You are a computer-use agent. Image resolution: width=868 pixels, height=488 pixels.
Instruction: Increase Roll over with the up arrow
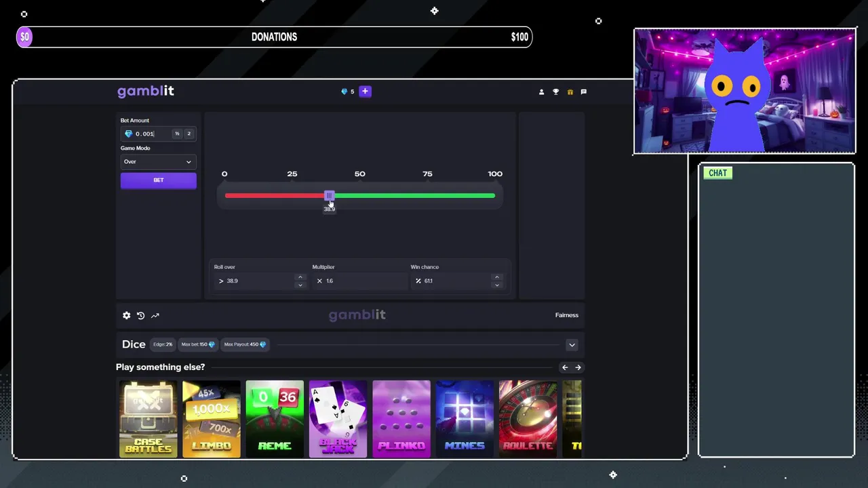coord(300,277)
